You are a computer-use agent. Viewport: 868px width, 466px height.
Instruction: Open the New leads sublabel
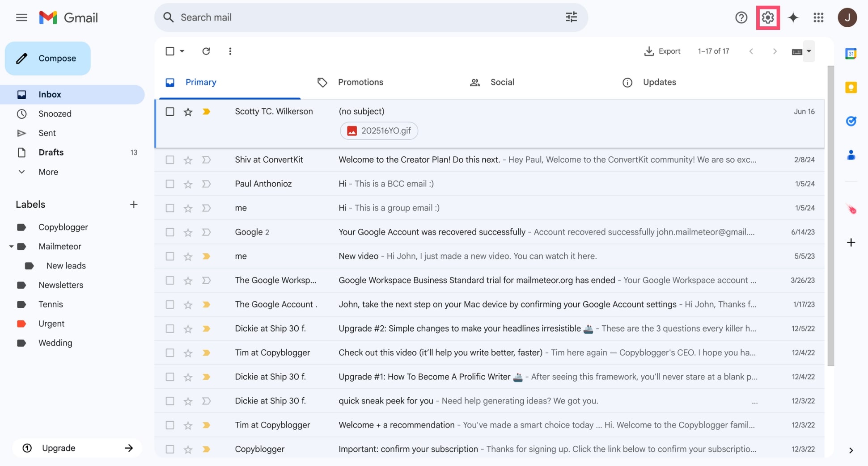[x=66, y=266]
